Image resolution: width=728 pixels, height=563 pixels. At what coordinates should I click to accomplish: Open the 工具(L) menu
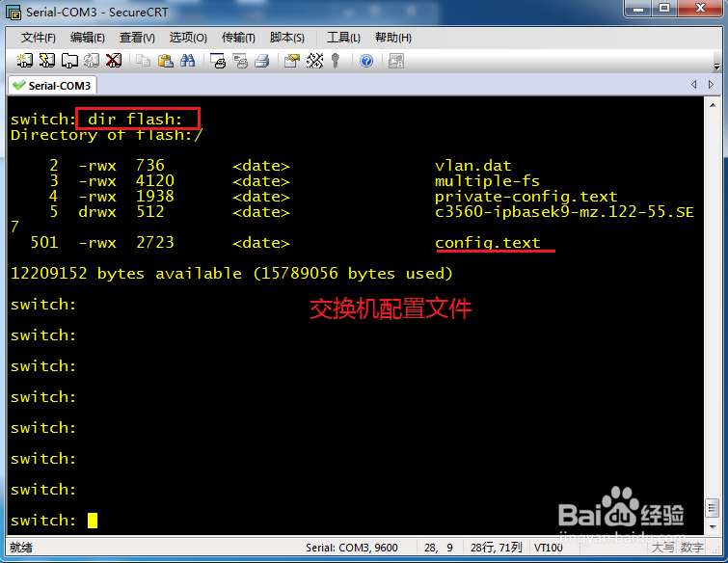(343, 38)
